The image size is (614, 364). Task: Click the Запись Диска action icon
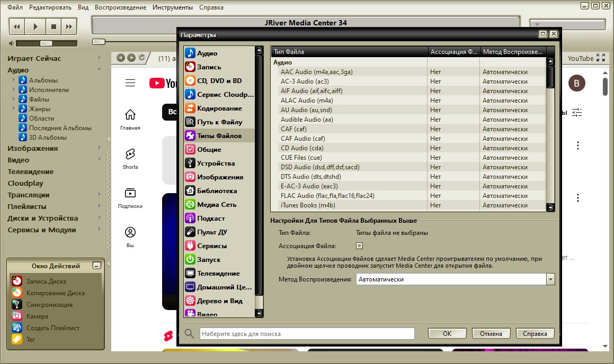coord(17,281)
